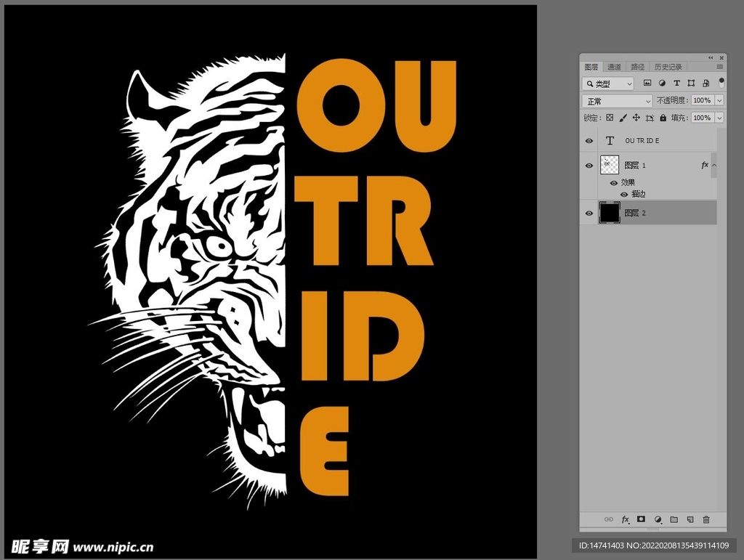Screen dimensions: 744x560
Task: Create a new layer group folder
Action: coord(674,520)
